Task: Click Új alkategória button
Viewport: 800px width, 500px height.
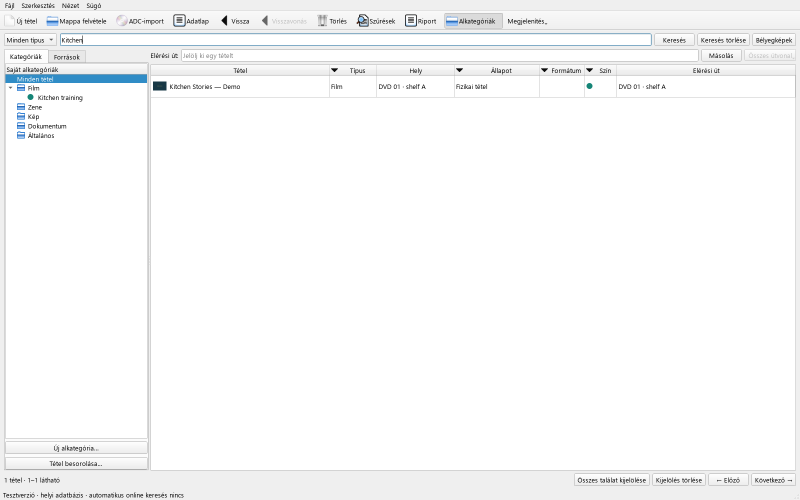Action: (x=76, y=448)
